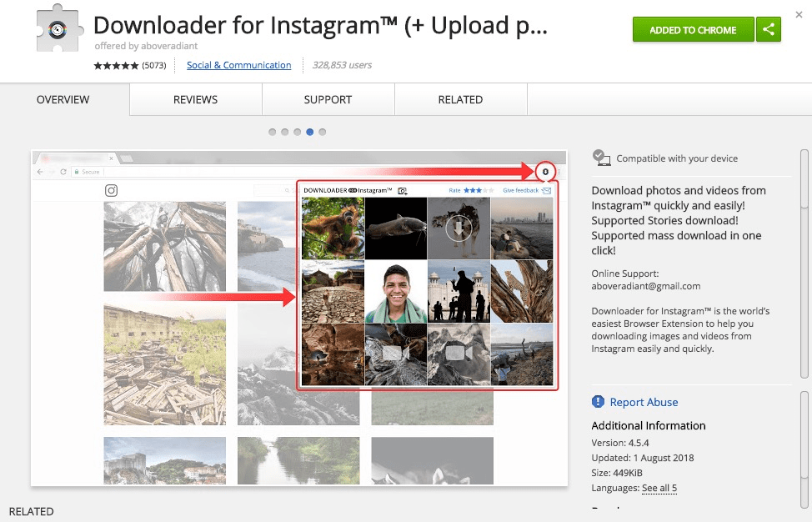Click the "Compatible with your device" text
Viewport: 812px width, 522px height.
click(x=677, y=158)
